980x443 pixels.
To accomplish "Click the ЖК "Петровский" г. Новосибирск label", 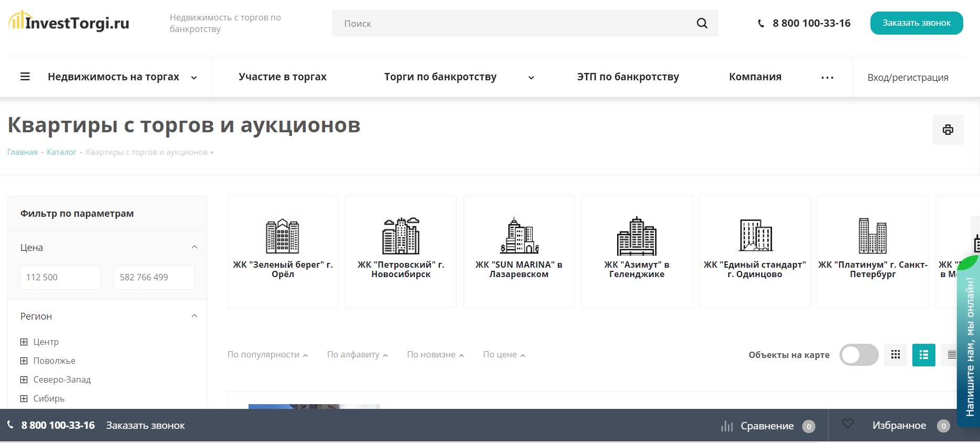I will [x=401, y=269].
